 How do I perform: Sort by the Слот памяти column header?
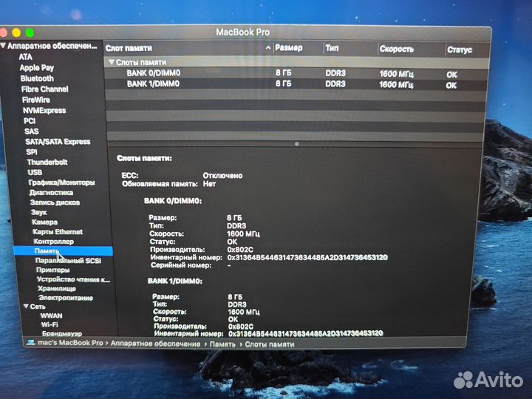pos(129,48)
